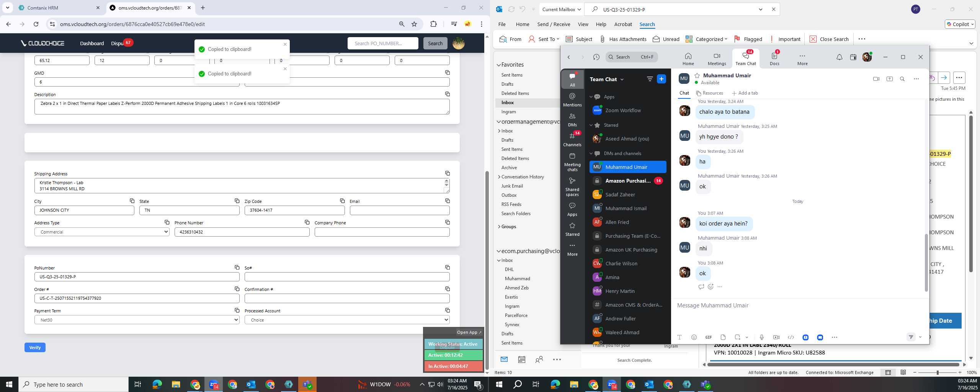The height and width of the screenshot is (392, 980).
Task: Open Meeting chats in Zoom sidebar
Action: tap(572, 162)
